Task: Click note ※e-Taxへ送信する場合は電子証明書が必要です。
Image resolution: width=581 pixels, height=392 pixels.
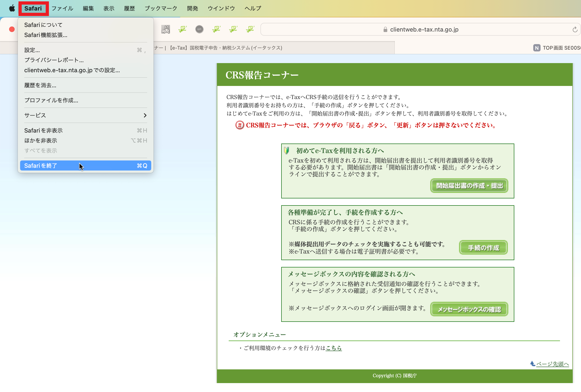Action: point(354,251)
